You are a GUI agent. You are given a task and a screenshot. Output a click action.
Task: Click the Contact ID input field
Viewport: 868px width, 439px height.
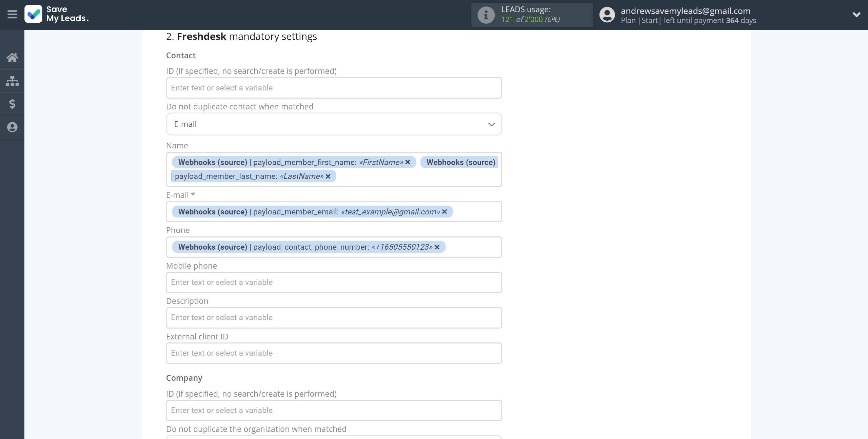click(x=334, y=88)
